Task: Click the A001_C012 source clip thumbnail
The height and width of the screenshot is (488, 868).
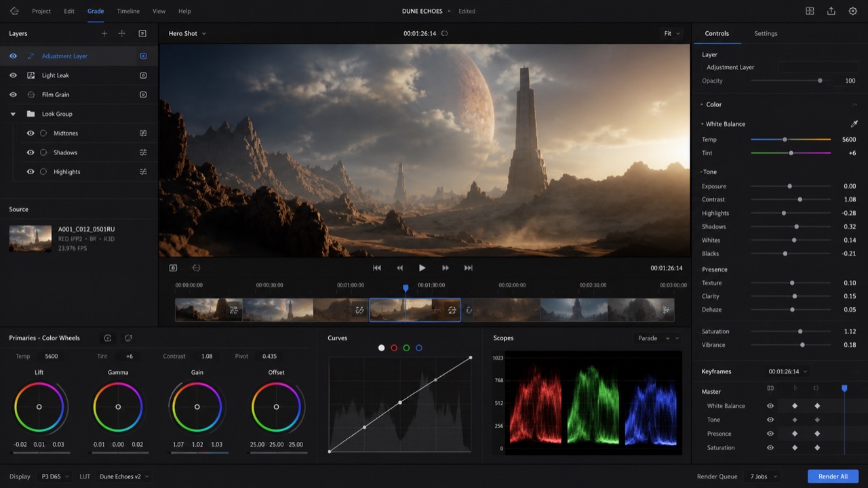Action: tap(30, 239)
